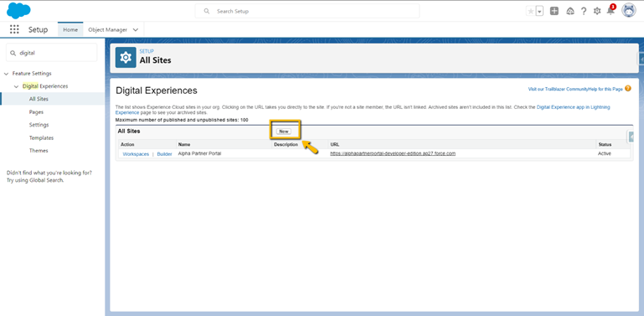The image size is (644, 316).
Task: Select the Alpha Partner Portal name cell
Action: click(x=198, y=153)
